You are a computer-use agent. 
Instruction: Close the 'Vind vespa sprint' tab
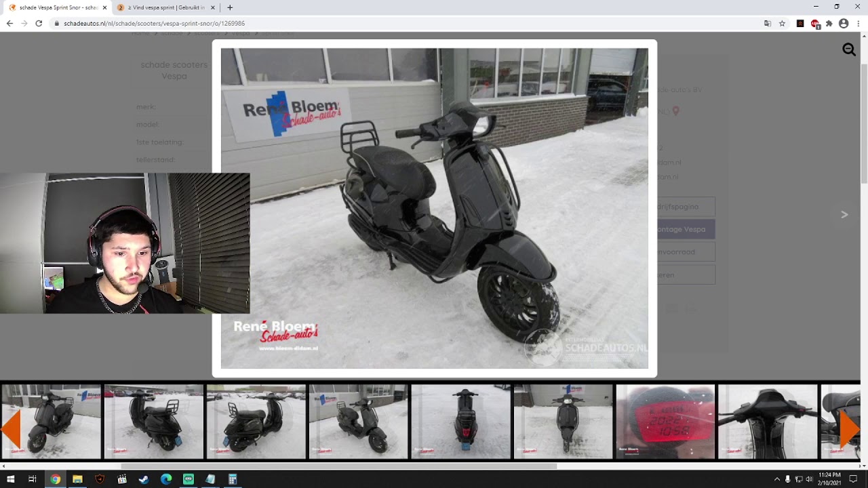213,7
